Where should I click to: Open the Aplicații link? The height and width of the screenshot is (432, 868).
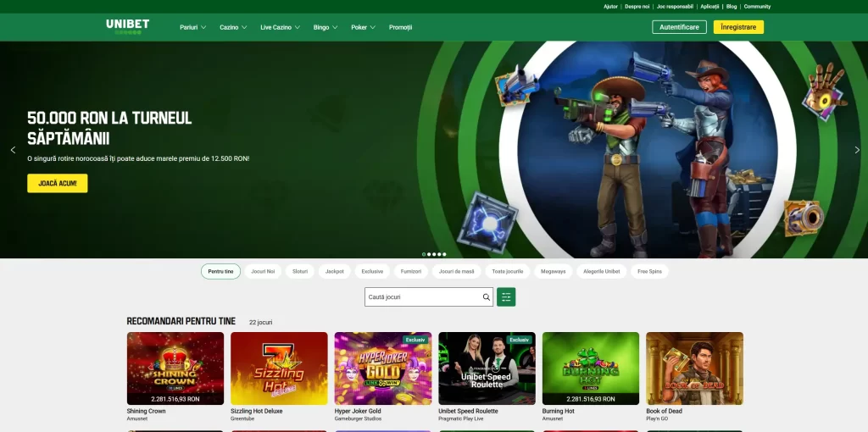pyautogui.click(x=709, y=7)
